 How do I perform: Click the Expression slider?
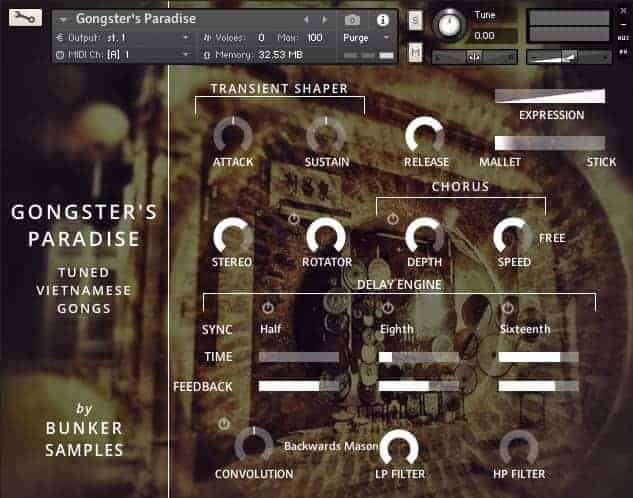point(550,96)
